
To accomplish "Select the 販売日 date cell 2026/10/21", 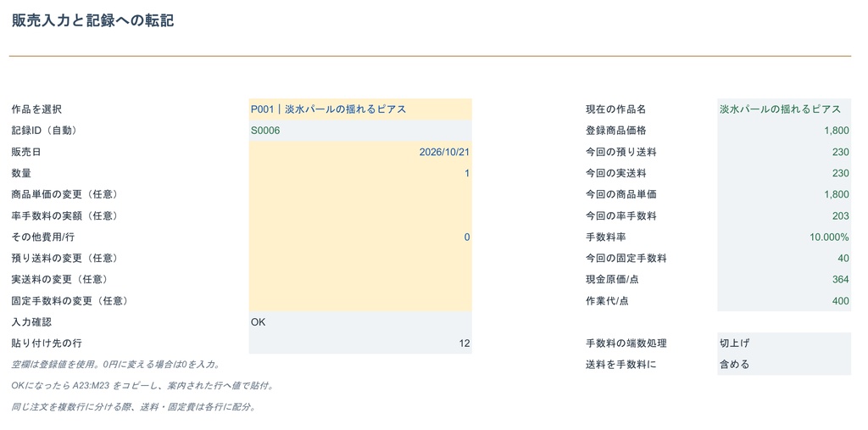I will pos(360,152).
